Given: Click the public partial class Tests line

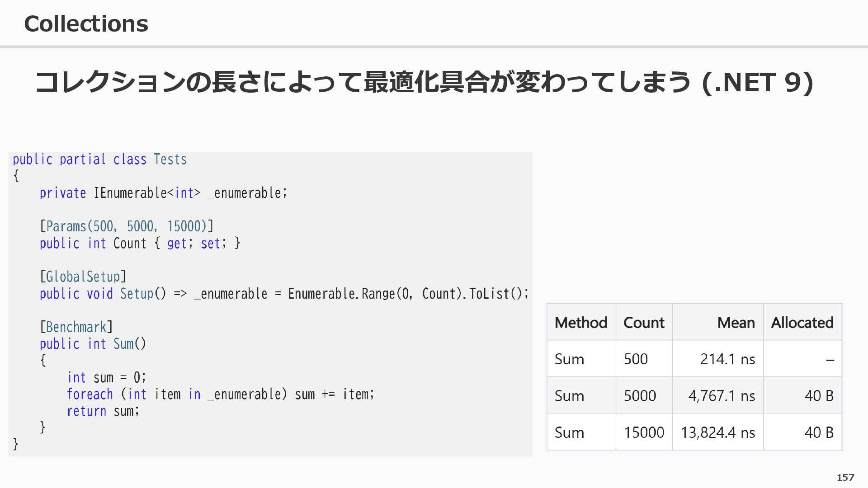Looking at the screenshot, I should (99, 160).
